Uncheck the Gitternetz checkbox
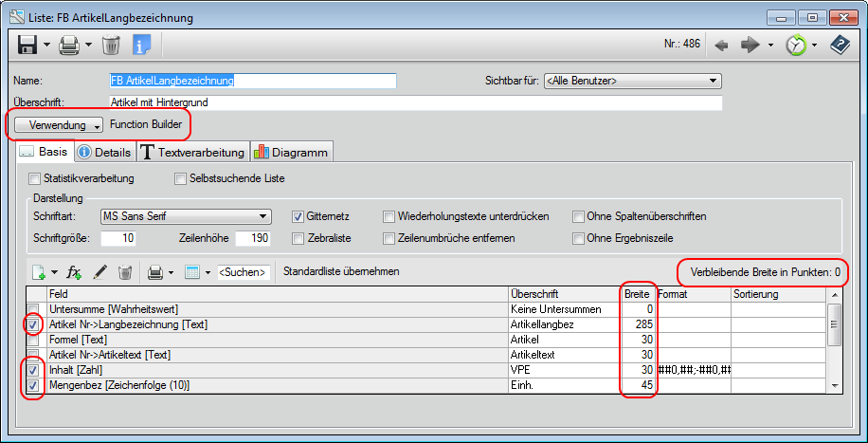 (x=298, y=216)
